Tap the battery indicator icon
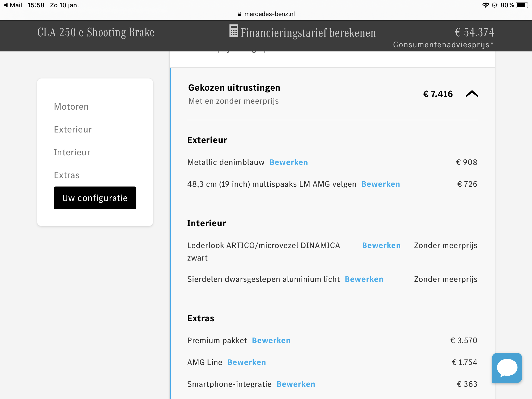The height and width of the screenshot is (399, 532). pos(522,5)
